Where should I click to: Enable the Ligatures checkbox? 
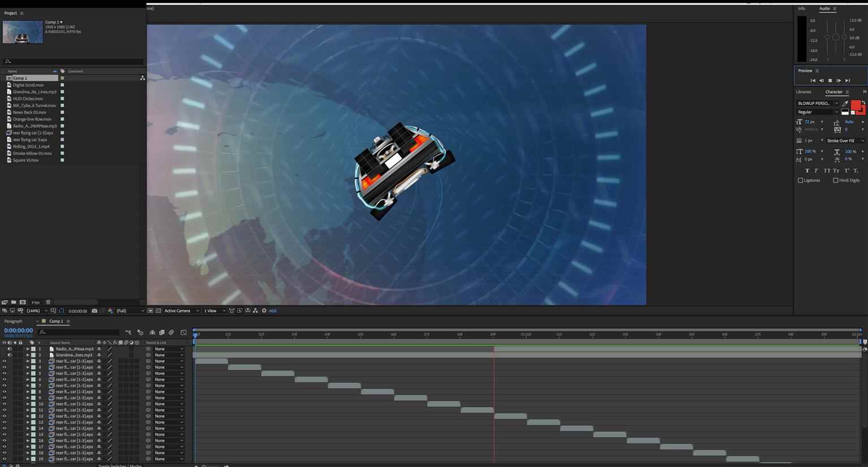tap(800, 180)
